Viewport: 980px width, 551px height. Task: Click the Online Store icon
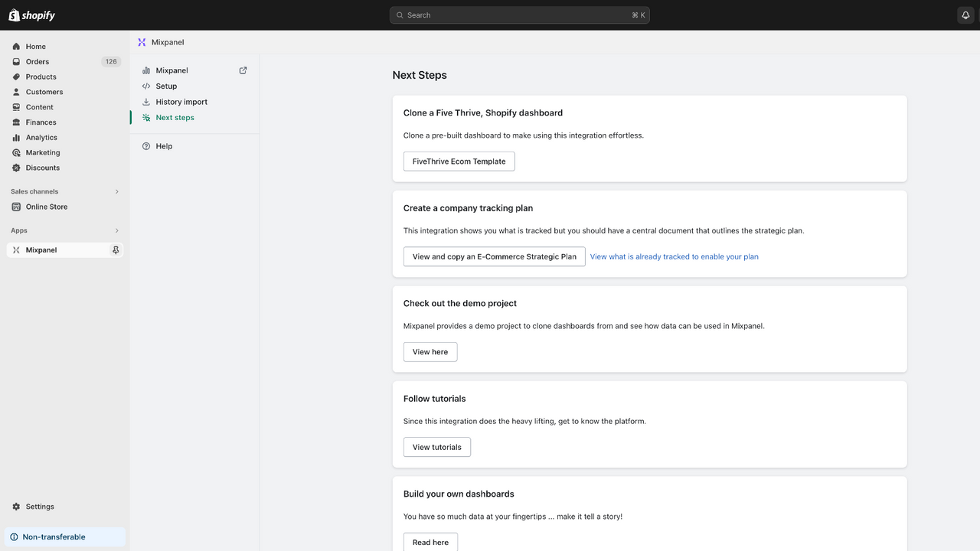click(16, 207)
